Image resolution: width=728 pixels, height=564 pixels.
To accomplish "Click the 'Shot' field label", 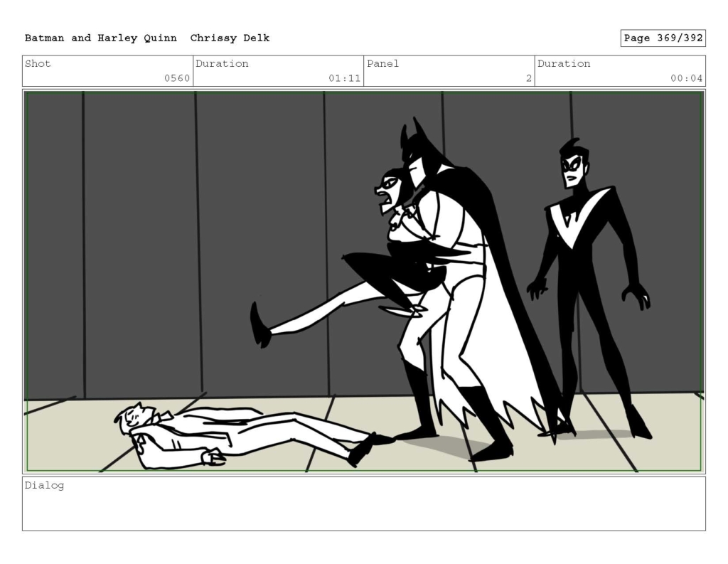I will [38, 63].
